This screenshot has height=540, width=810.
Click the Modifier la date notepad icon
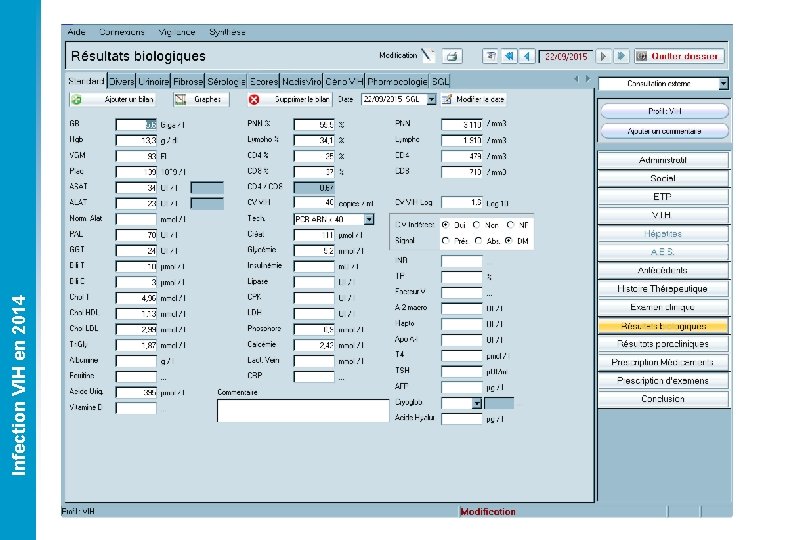447,99
